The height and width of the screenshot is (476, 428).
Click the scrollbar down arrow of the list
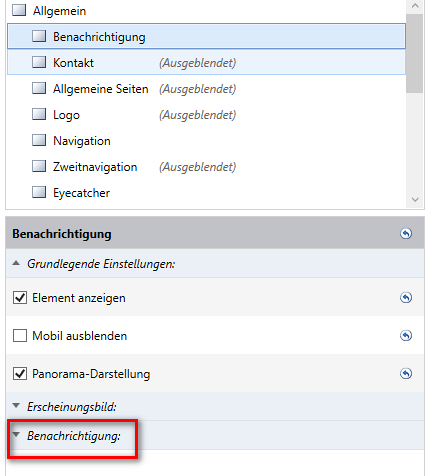coord(415,200)
